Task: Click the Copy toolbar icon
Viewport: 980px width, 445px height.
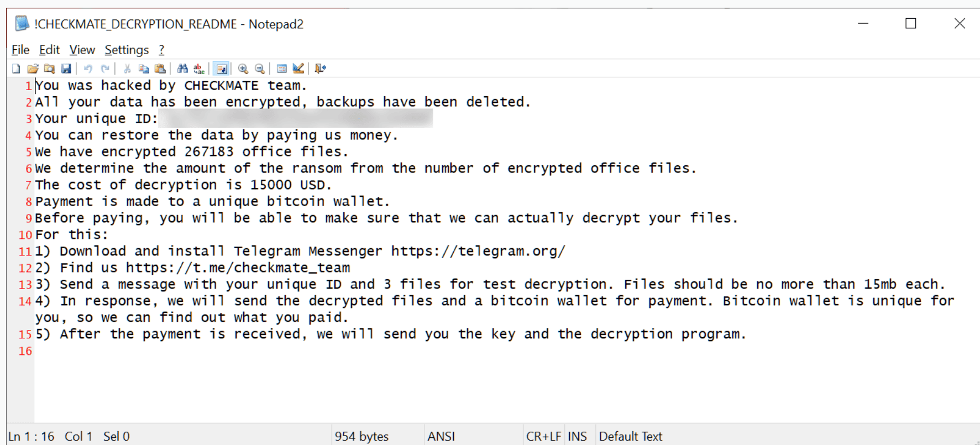Action: click(x=144, y=69)
